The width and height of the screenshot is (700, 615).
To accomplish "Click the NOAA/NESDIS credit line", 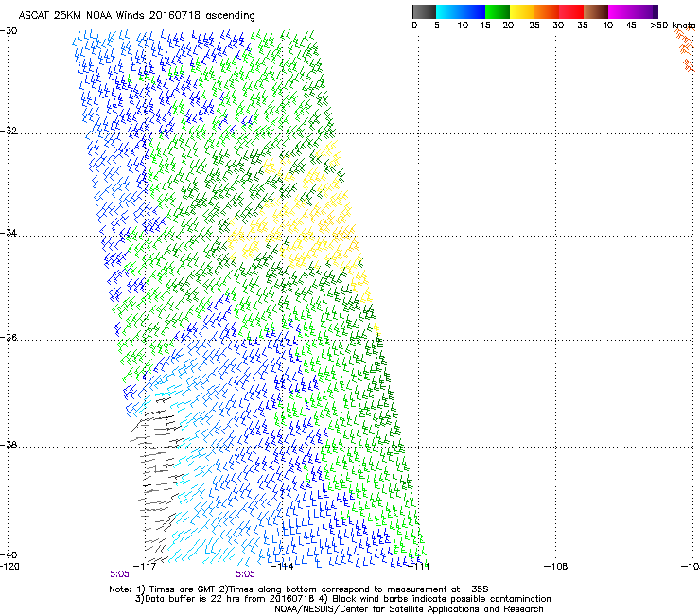I will (409, 609).
